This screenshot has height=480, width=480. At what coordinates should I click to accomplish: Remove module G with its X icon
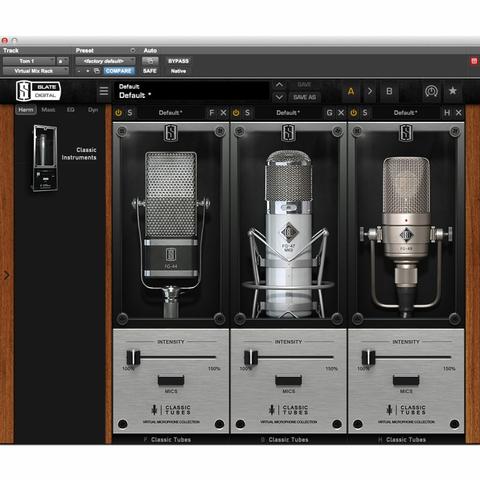click(x=341, y=113)
